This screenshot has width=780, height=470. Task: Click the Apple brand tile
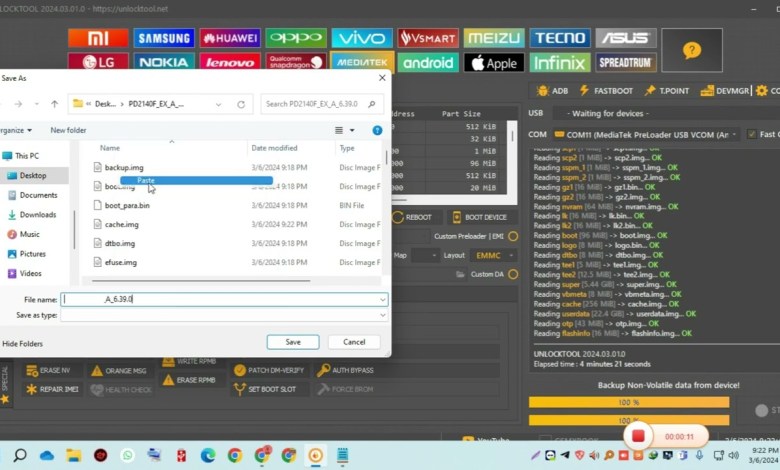(x=494, y=63)
